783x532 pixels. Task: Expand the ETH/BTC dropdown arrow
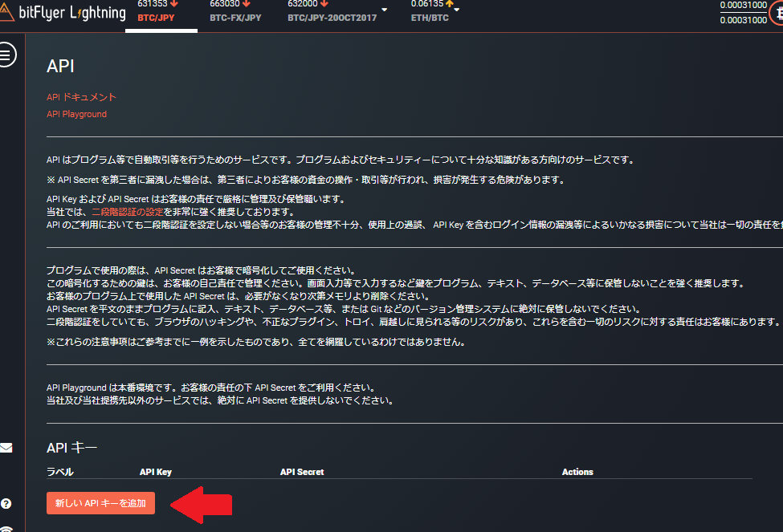coord(456,10)
